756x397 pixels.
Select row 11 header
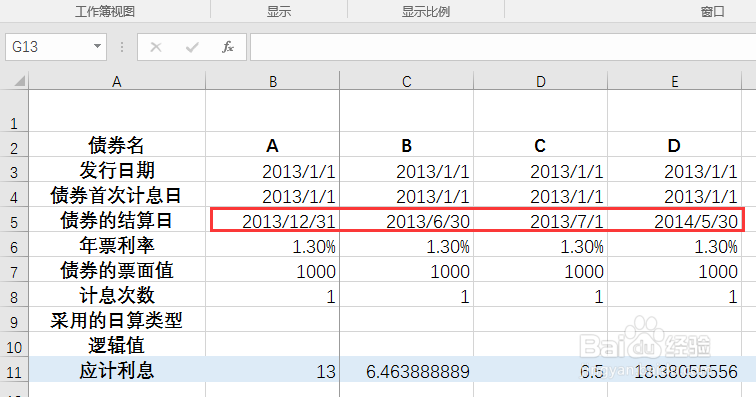14,371
